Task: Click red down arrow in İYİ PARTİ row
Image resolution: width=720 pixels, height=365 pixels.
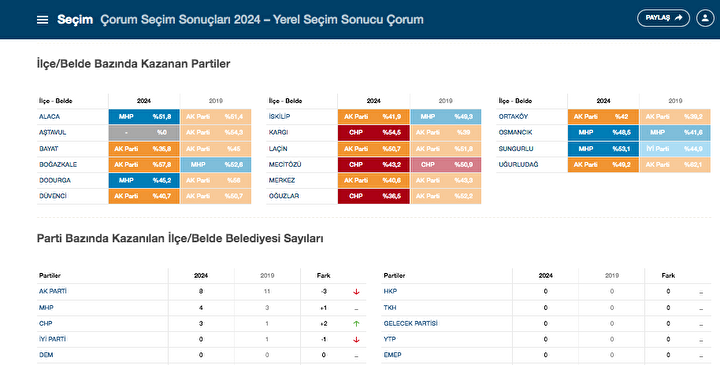Action: 356,340
